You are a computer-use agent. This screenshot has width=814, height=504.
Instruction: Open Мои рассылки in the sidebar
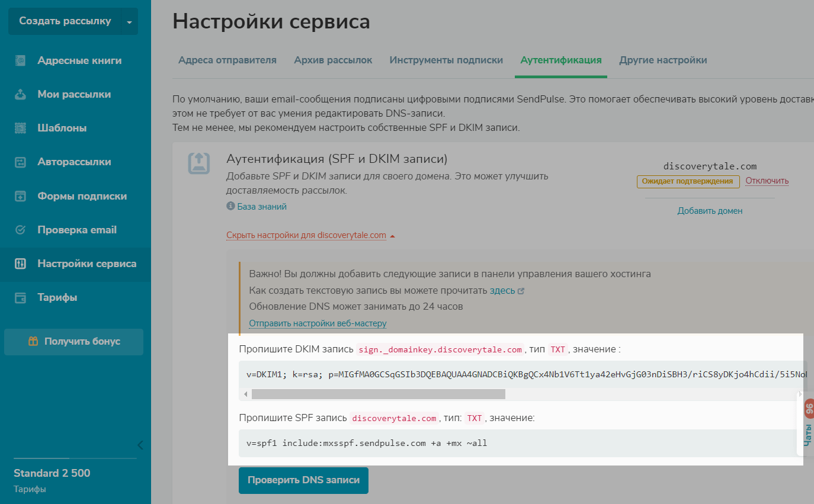tap(75, 94)
